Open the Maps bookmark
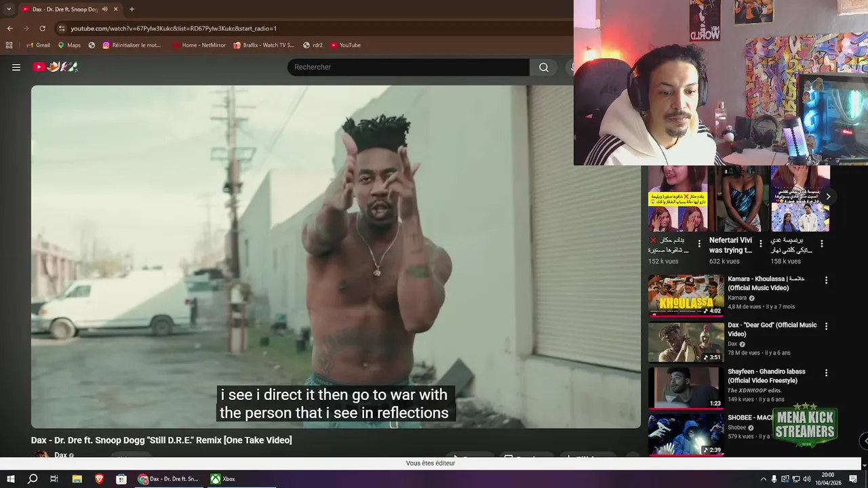This screenshot has width=868, height=488. click(x=69, y=45)
